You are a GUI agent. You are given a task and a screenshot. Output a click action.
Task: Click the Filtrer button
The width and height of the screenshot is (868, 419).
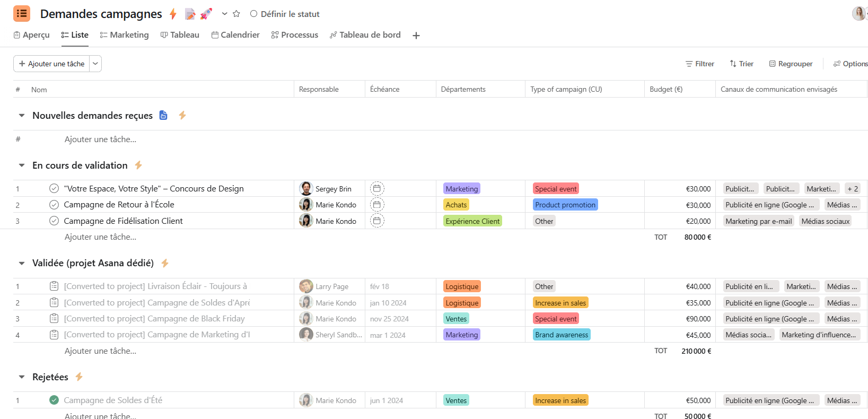tap(699, 64)
